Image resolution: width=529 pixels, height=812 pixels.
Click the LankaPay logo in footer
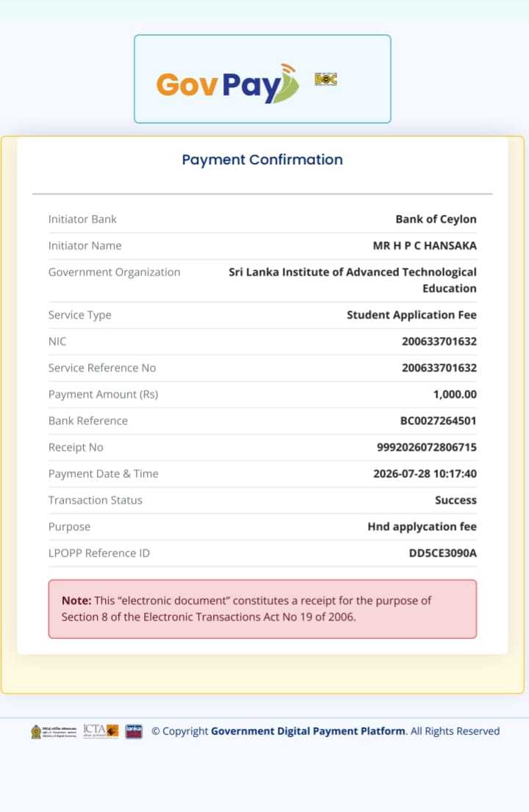click(x=134, y=731)
